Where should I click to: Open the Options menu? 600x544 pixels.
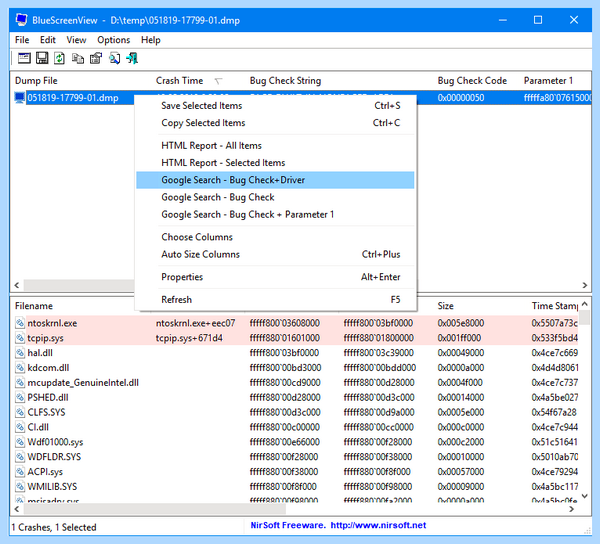pos(114,40)
